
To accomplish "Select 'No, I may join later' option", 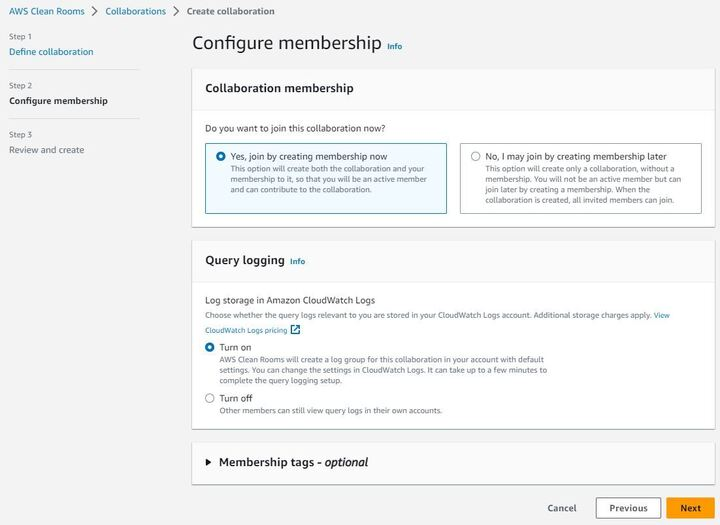I will tap(475, 157).
